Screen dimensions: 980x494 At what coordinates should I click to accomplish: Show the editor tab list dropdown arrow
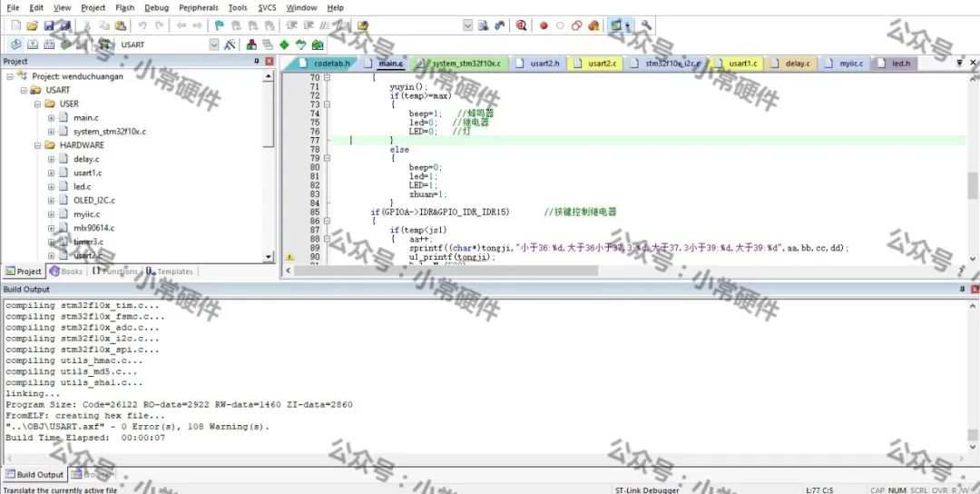point(959,64)
